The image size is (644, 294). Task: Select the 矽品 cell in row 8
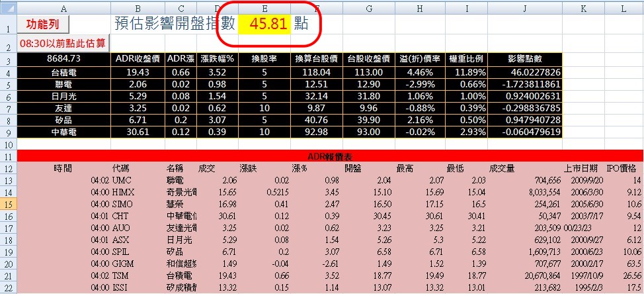tap(63, 121)
